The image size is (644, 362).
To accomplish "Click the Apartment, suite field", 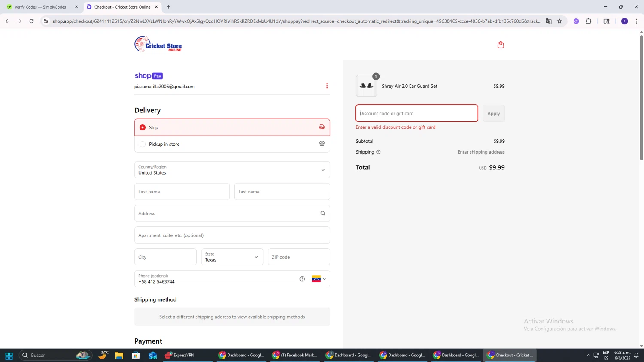I will (x=232, y=235).
